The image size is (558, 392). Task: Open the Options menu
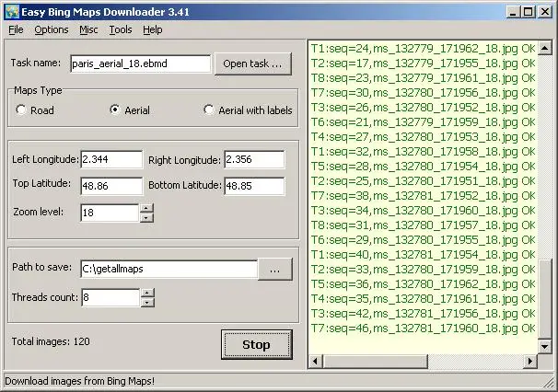tap(52, 29)
